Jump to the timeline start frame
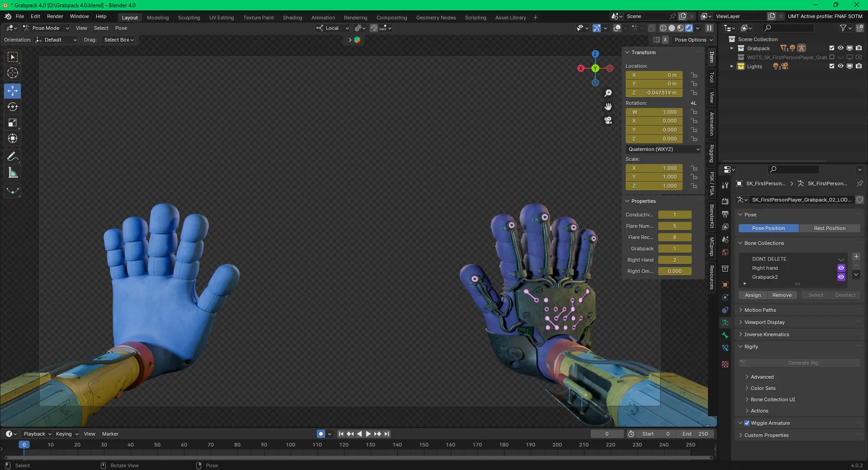Image resolution: width=868 pixels, height=470 pixels. 341,434
